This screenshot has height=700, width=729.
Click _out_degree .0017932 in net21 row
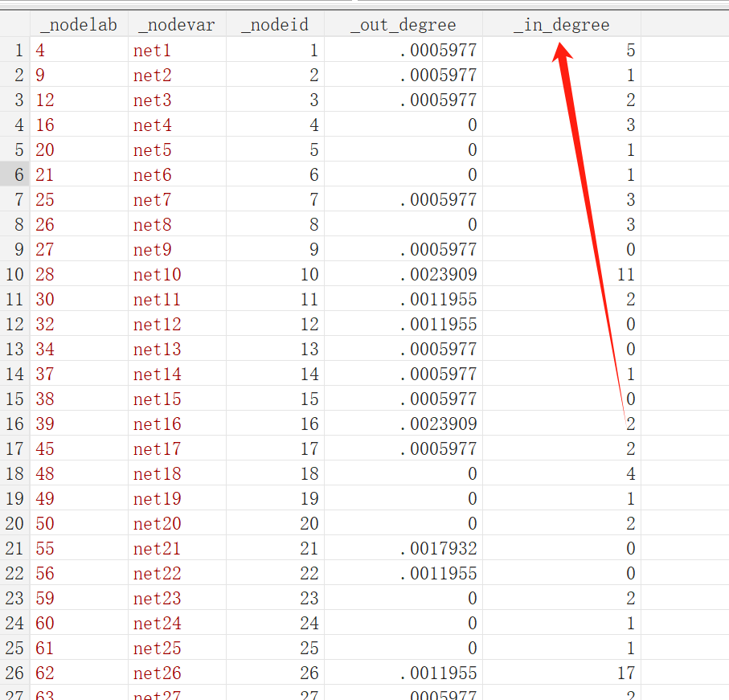(x=403, y=548)
